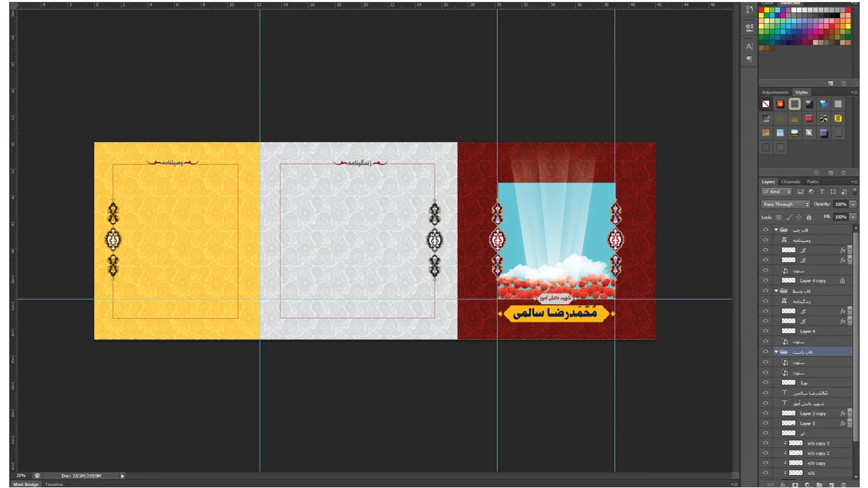Filter layers by pixel layers icon
Viewport: 868px width, 488px height.
coord(801,192)
